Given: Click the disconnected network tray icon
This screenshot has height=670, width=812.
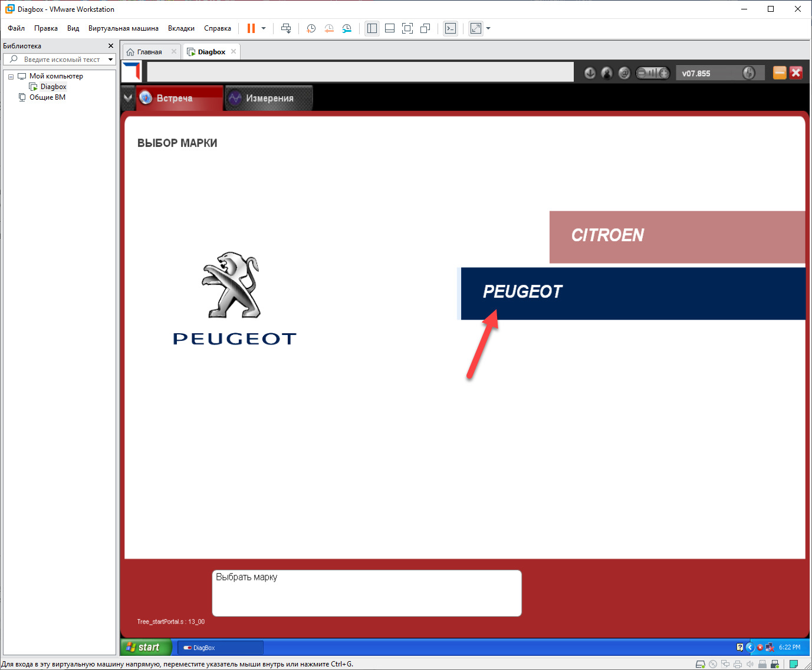Looking at the screenshot, I should [770, 647].
